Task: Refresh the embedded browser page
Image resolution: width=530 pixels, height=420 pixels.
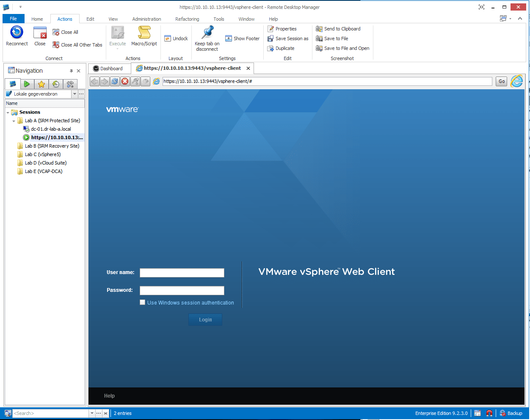Action: (x=115, y=81)
